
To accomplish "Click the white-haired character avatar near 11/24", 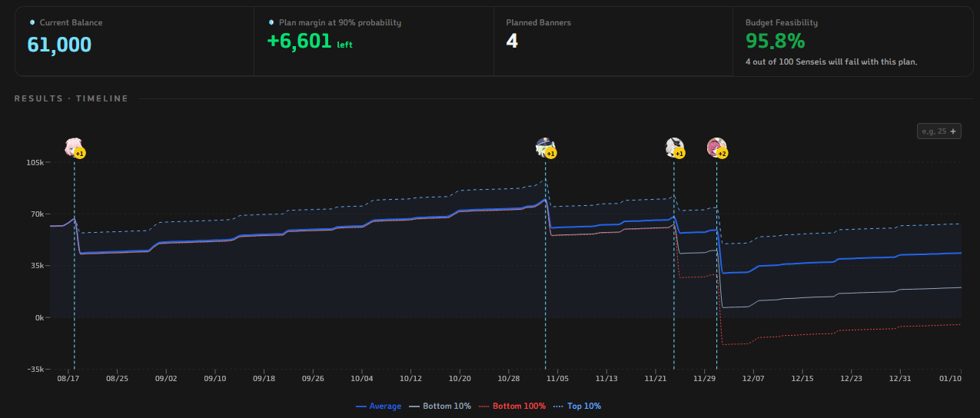I will tap(674, 147).
